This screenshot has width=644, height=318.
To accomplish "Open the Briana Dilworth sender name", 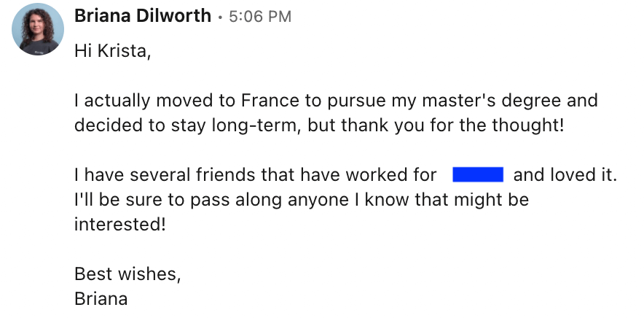I will coord(143,15).
